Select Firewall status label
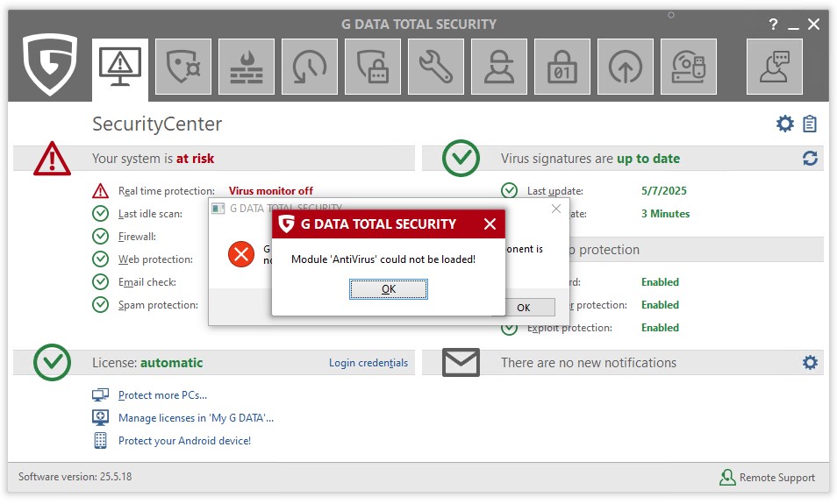Screen dimensions: 837x504 [137, 237]
